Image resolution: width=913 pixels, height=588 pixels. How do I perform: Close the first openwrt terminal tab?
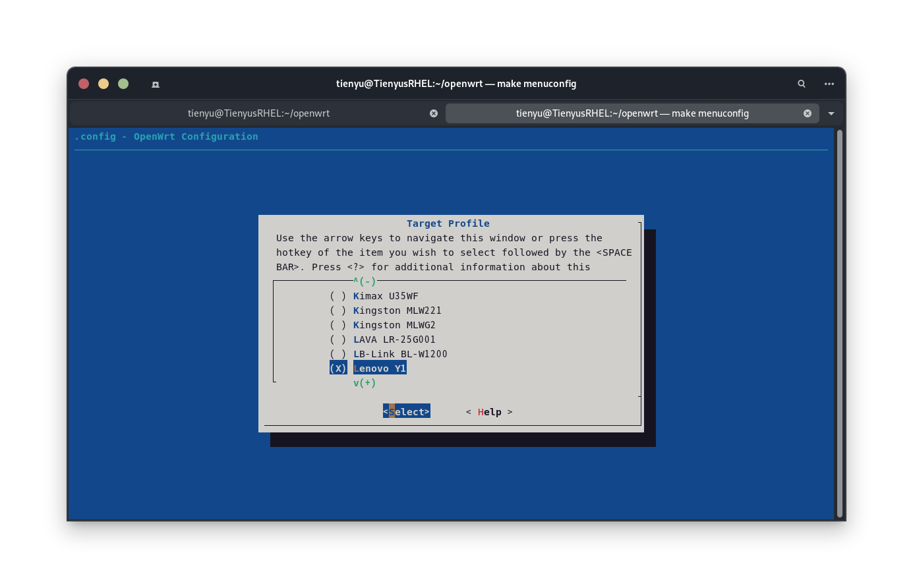434,113
